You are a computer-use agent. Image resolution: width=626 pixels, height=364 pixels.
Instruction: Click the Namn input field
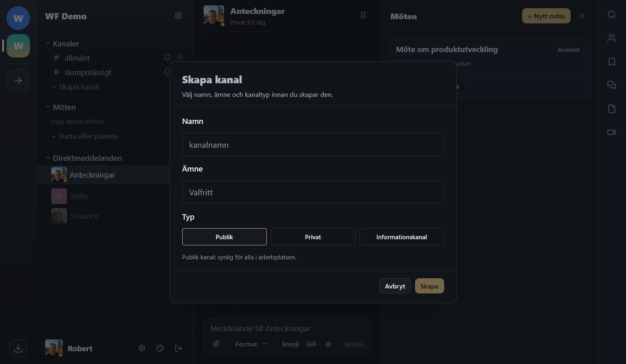313,144
